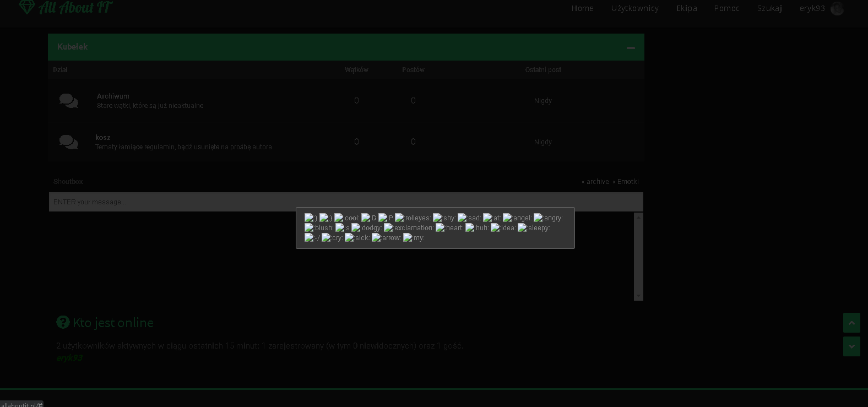Click the shoutbox scrollbar down arrow
Viewport: 868px width, 407px height.
pos(639,296)
